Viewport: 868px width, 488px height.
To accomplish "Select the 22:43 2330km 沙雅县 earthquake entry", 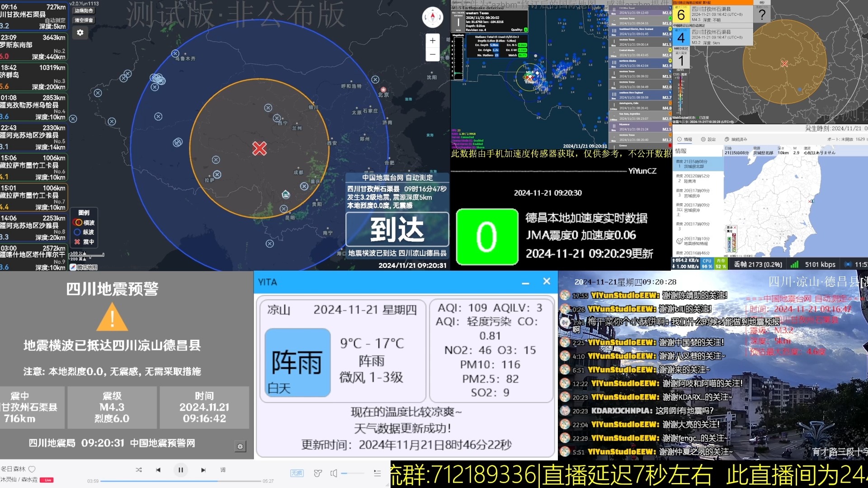I will pos(33,137).
